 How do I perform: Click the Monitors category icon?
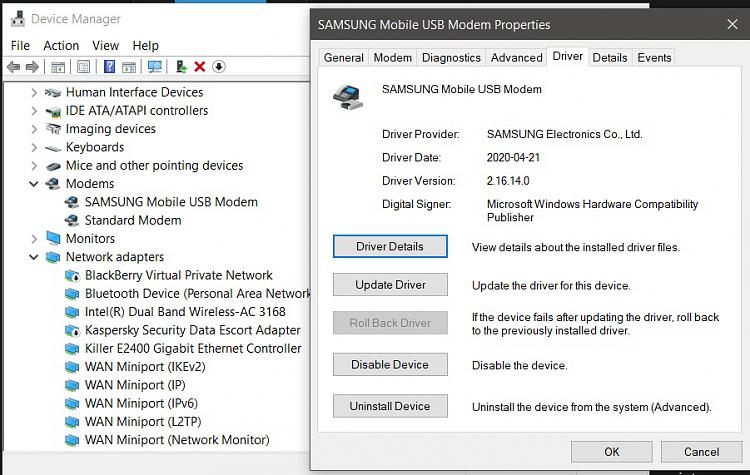click(53, 238)
